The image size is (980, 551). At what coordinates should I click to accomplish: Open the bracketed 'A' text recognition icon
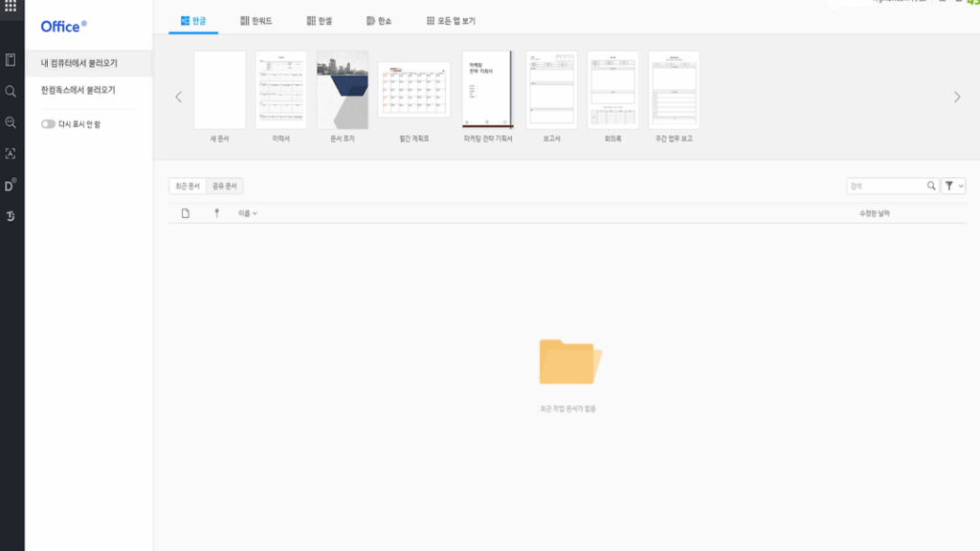11,154
